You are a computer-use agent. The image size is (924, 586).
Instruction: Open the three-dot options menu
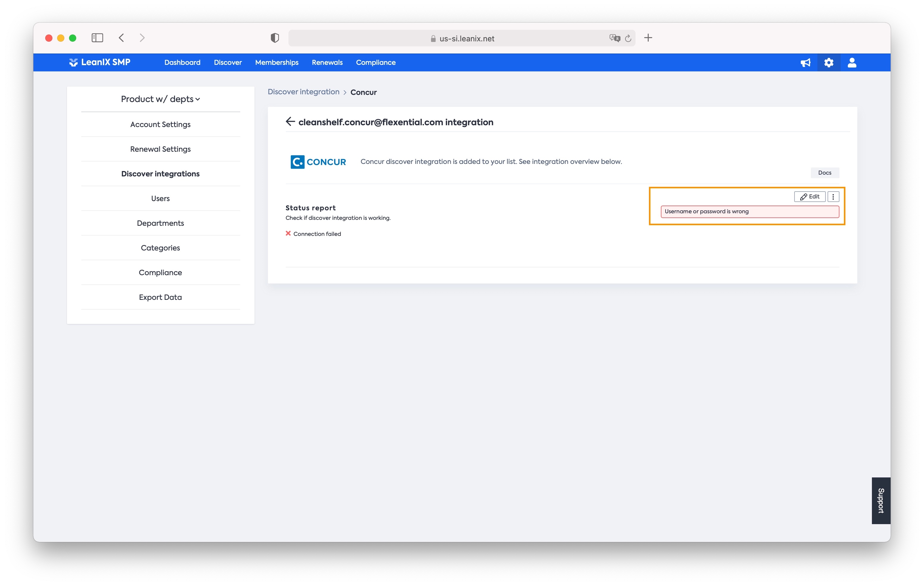[833, 197]
